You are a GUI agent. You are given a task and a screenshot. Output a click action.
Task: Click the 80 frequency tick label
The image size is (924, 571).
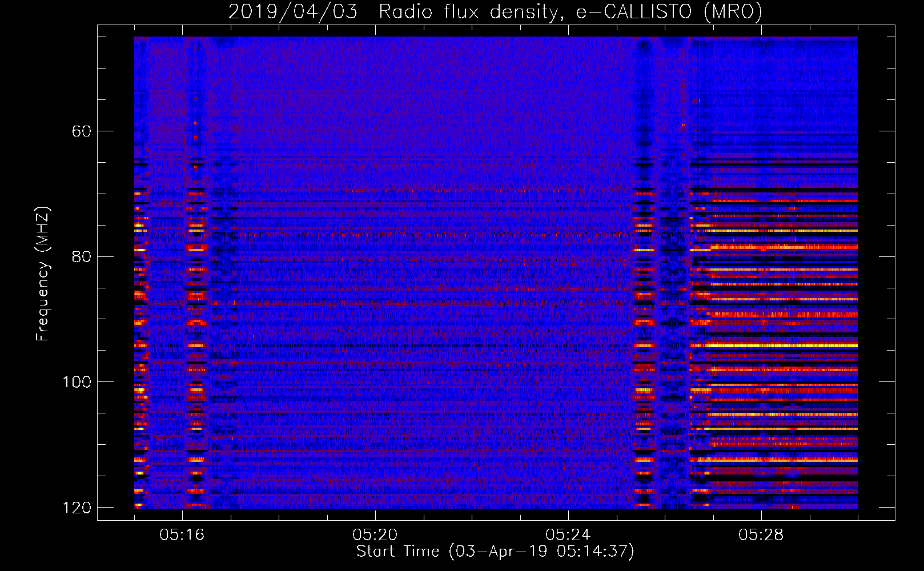point(81,256)
